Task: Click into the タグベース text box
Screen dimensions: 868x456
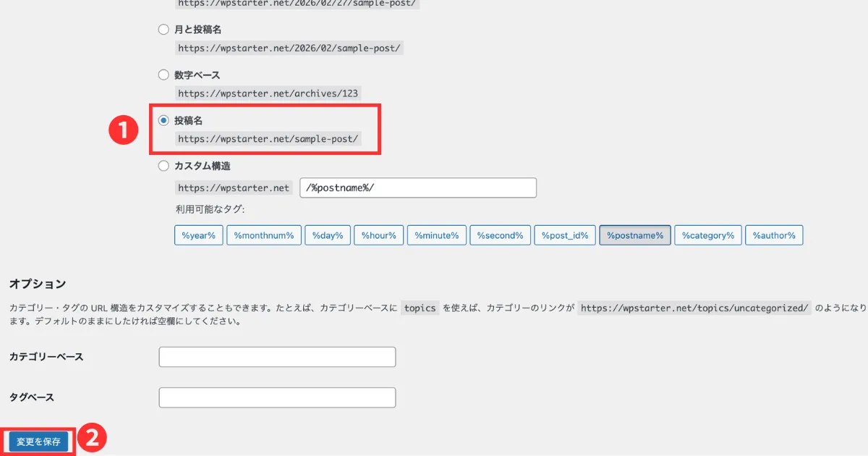Action: coord(277,397)
